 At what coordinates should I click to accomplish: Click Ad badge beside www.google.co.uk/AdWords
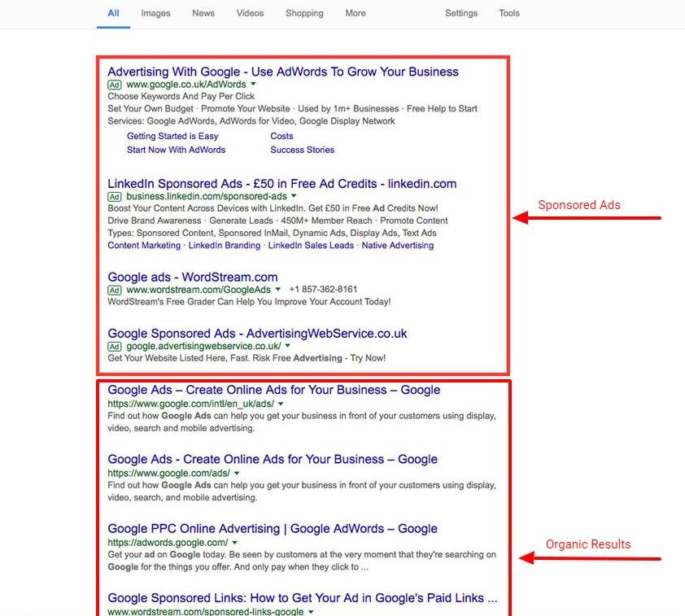[x=115, y=85]
